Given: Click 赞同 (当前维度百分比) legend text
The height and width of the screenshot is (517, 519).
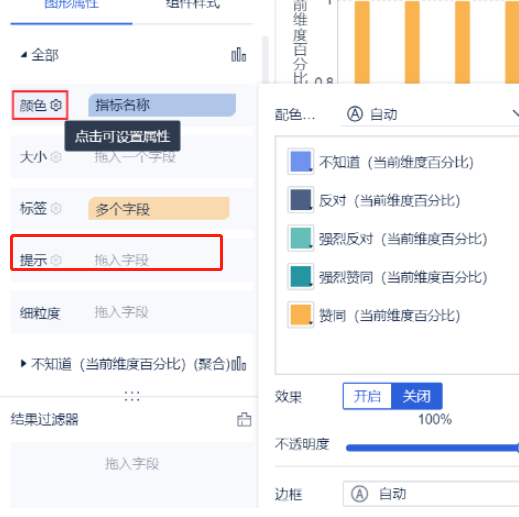Looking at the screenshot, I should pyautogui.click(x=390, y=315).
